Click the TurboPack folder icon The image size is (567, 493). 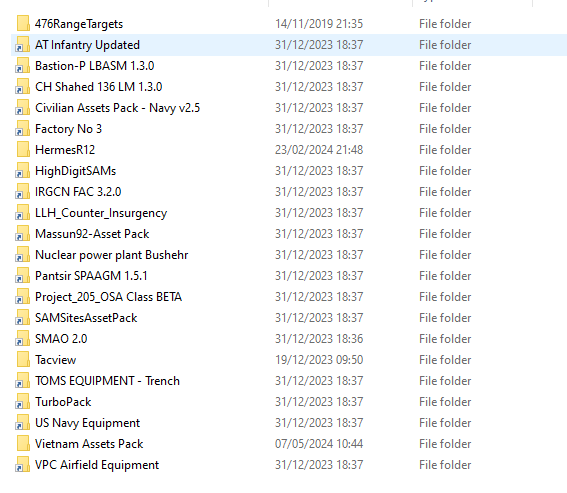(23, 401)
